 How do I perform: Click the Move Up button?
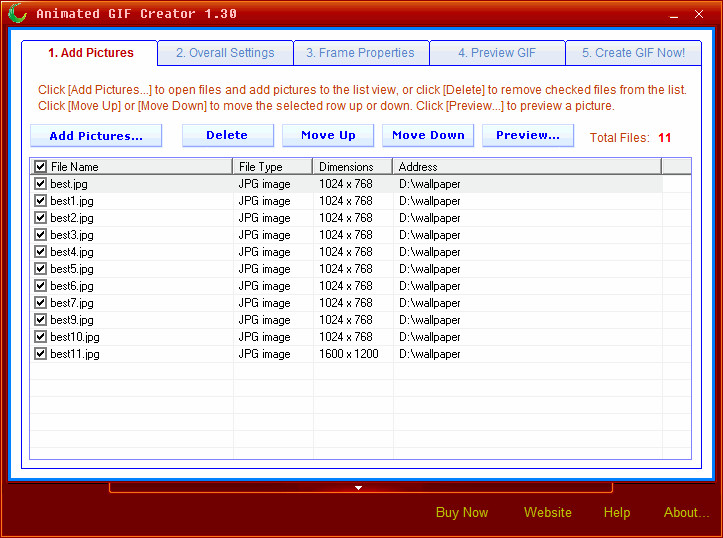coord(328,136)
